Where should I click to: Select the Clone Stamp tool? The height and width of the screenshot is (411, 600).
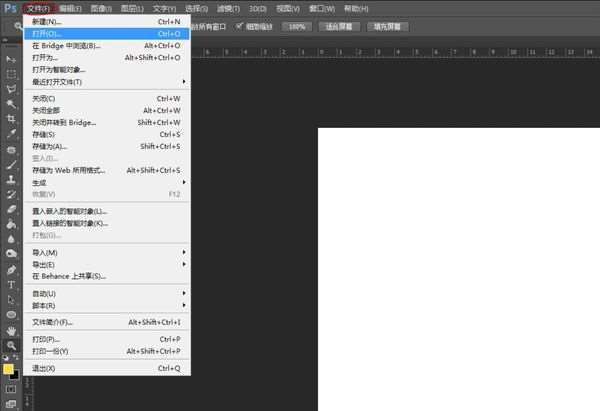(11, 179)
